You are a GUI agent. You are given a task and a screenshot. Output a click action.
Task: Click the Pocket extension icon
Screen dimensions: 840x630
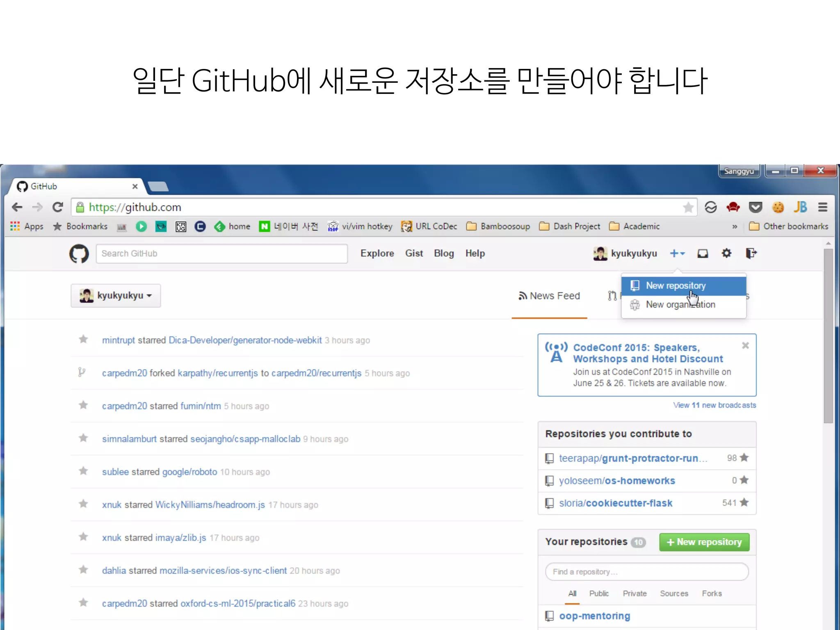pos(756,207)
